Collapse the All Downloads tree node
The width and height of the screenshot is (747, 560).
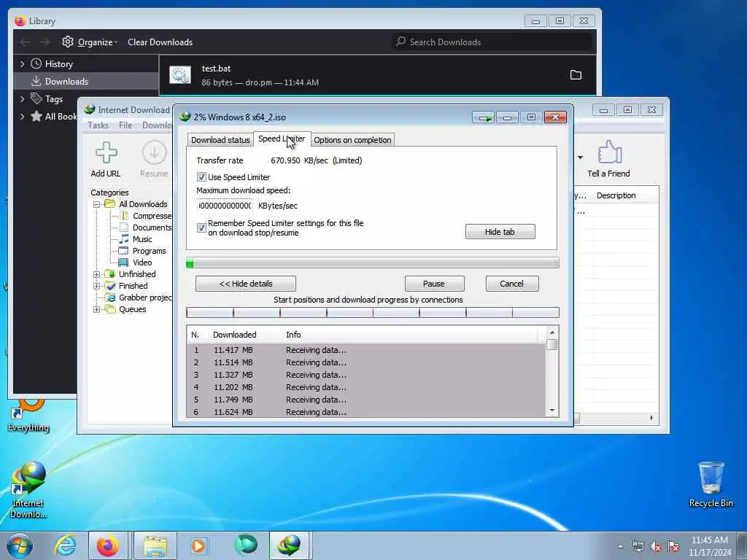click(97, 204)
